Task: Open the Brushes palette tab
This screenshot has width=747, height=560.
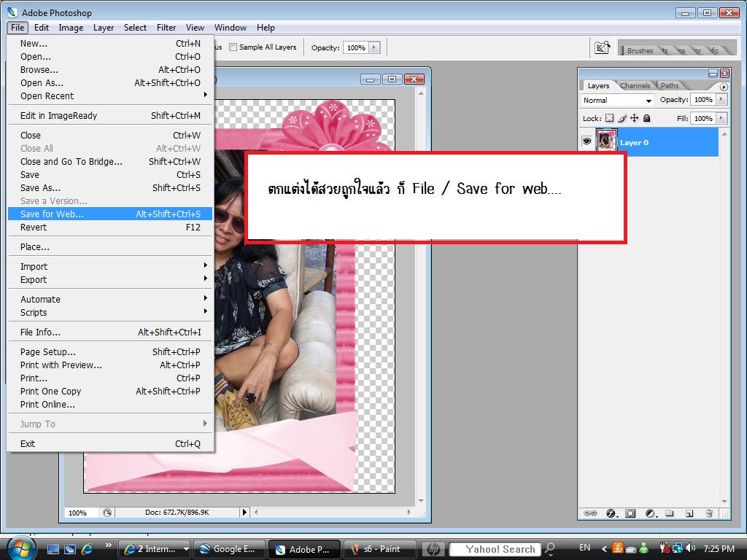Action: (x=640, y=50)
